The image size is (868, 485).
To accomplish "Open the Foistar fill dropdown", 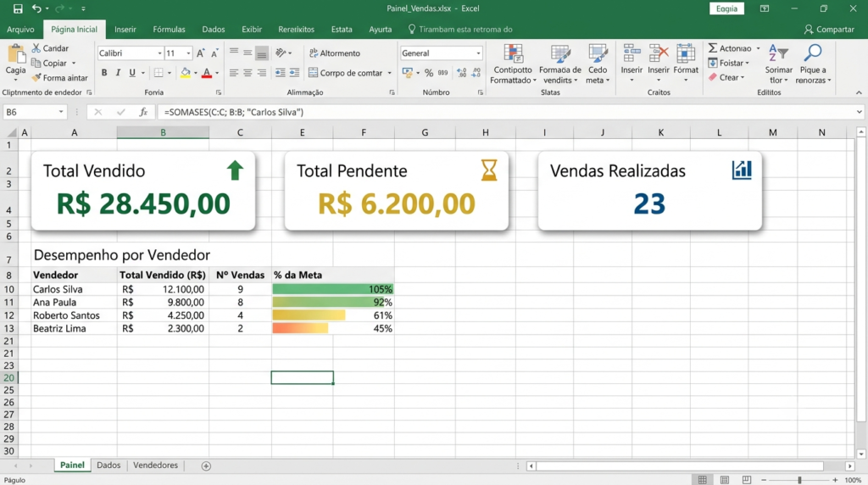I will click(728, 63).
